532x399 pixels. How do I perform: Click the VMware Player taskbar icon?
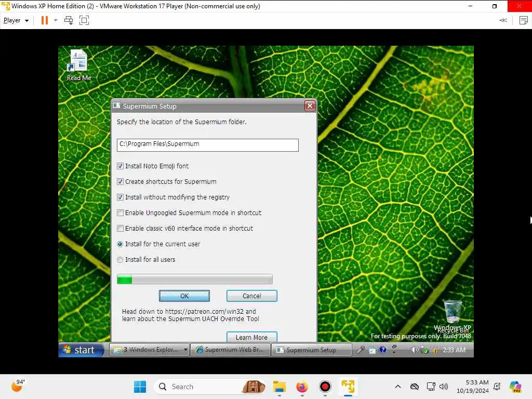click(348, 387)
